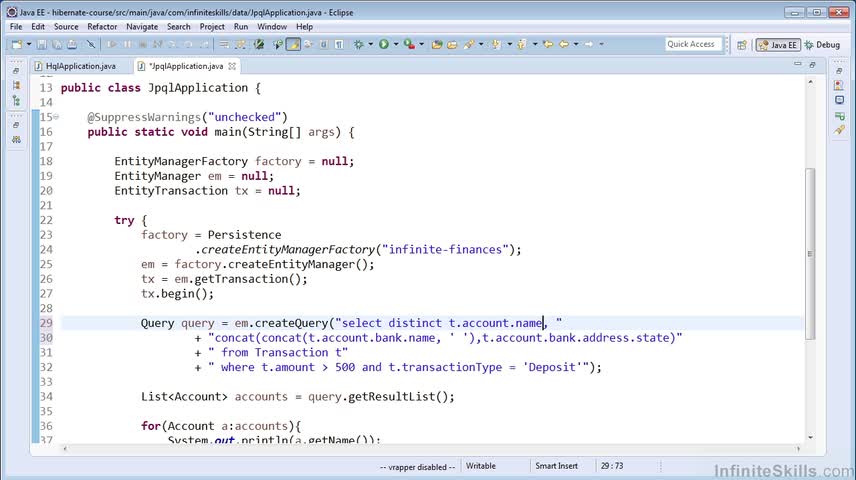Open the Search toolbar dropdown arrow
Image resolution: width=856 pixels, height=480 pixels.
click(x=481, y=44)
